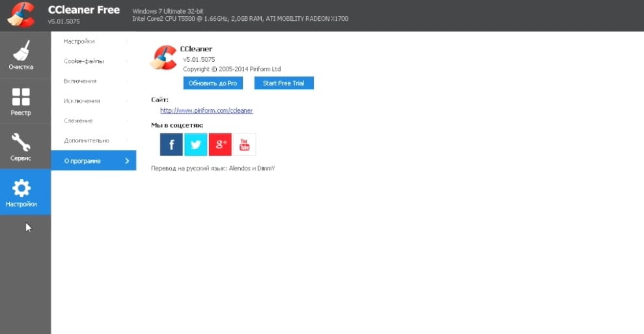Open the YouTube social channel icon

point(244,144)
